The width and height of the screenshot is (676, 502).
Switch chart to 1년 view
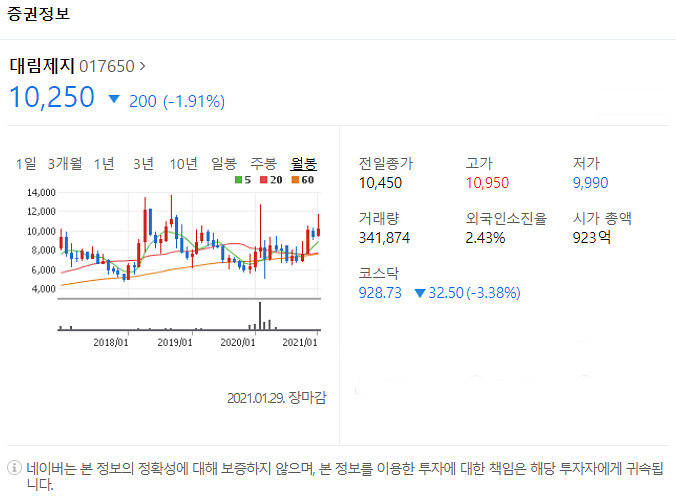coord(104,164)
